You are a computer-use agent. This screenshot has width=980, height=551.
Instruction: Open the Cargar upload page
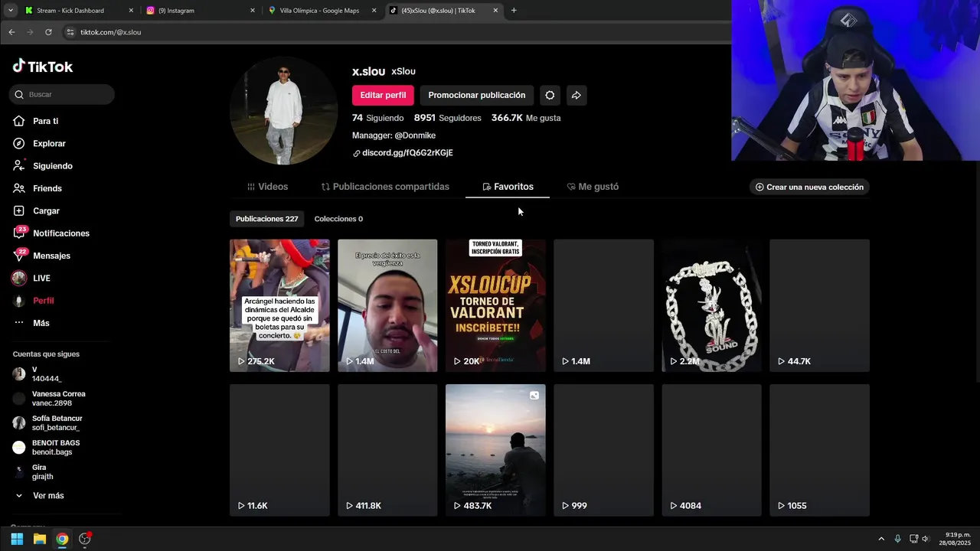(46, 210)
